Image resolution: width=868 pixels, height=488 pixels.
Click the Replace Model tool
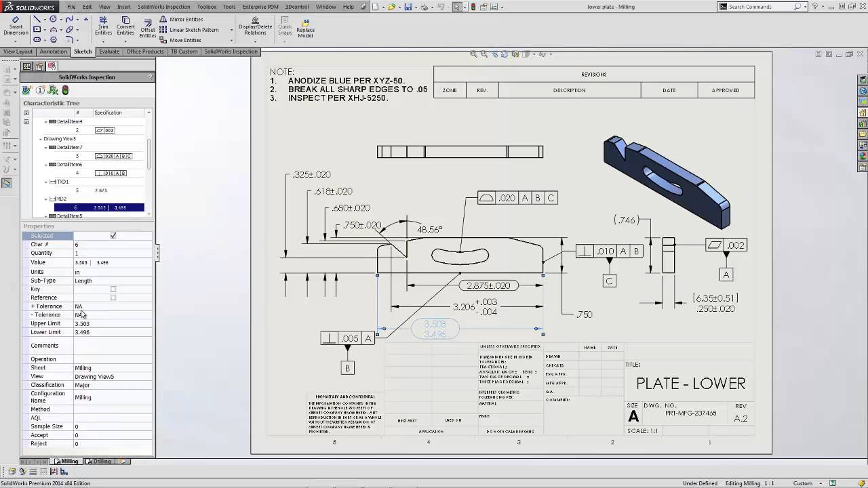[x=305, y=28]
